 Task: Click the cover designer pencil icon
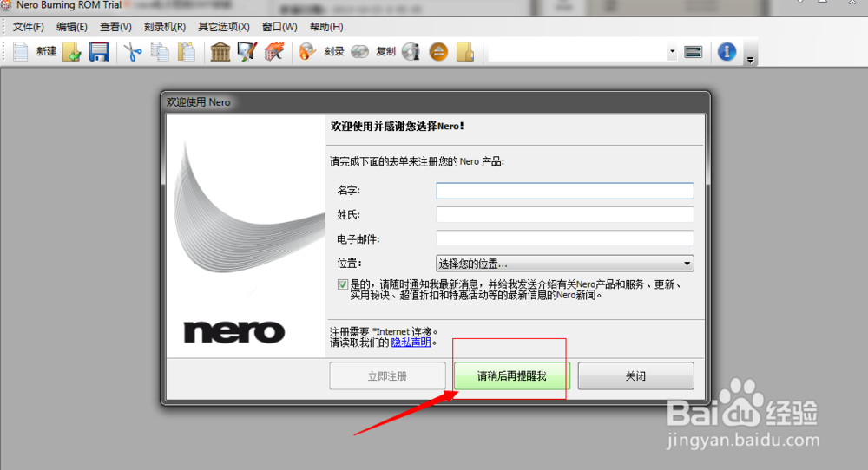pyautogui.click(x=247, y=52)
